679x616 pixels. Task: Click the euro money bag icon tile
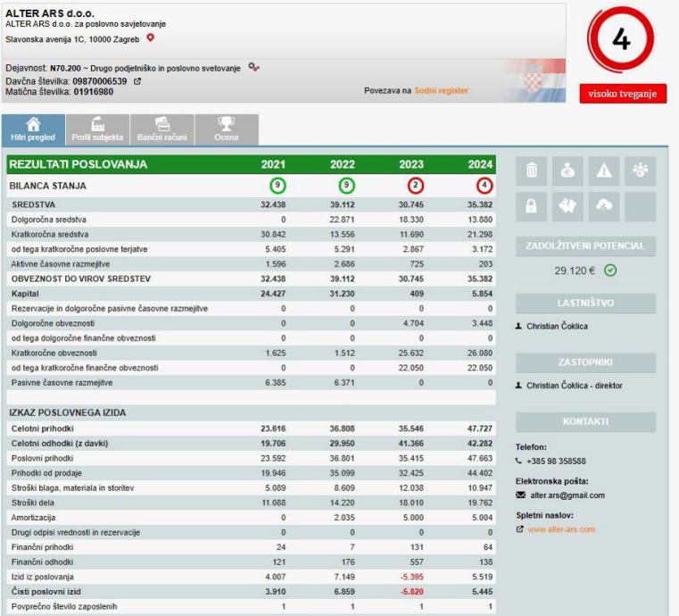point(567,171)
